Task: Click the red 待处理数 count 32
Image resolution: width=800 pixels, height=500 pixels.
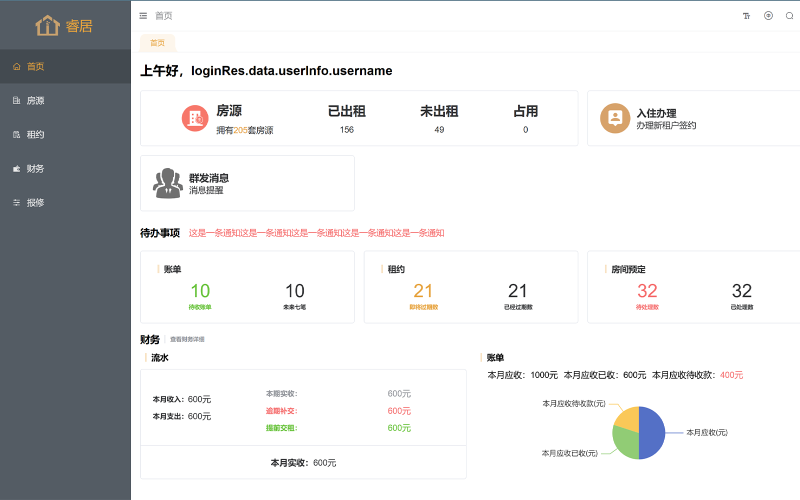Action: click(x=647, y=291)
